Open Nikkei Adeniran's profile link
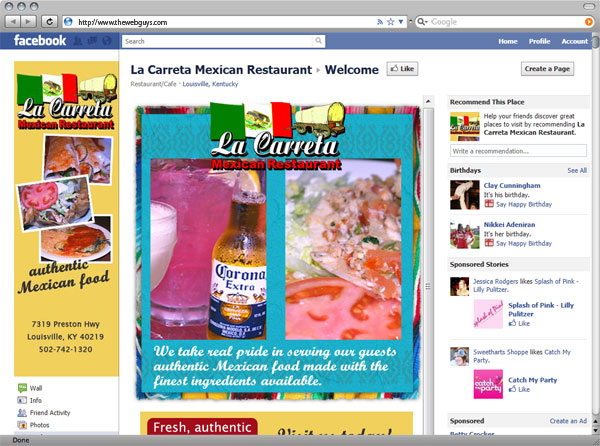600x446 pixels. click(509, 225)
